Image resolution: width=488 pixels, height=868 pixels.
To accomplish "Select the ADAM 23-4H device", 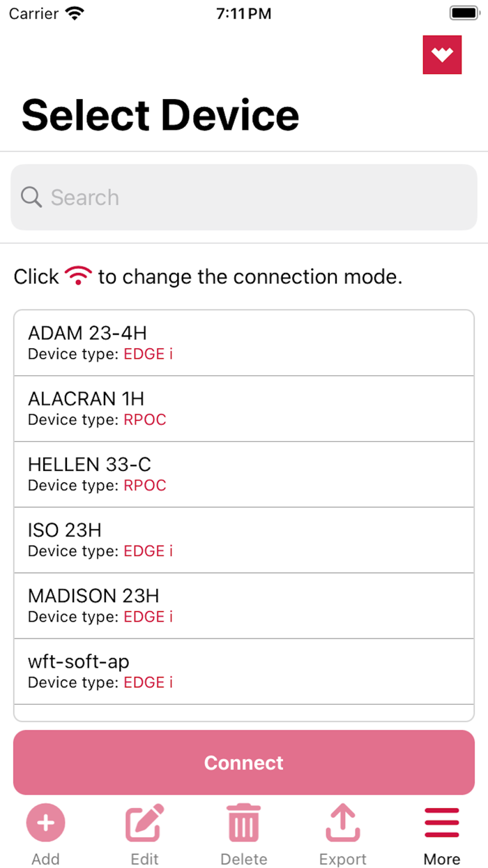I will (243, 342).
